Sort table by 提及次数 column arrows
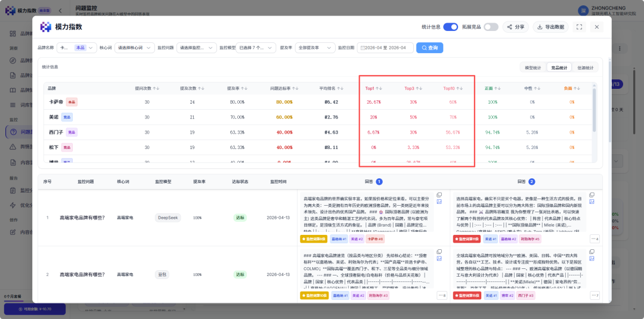The image size is (644, 319). [202, 88]
